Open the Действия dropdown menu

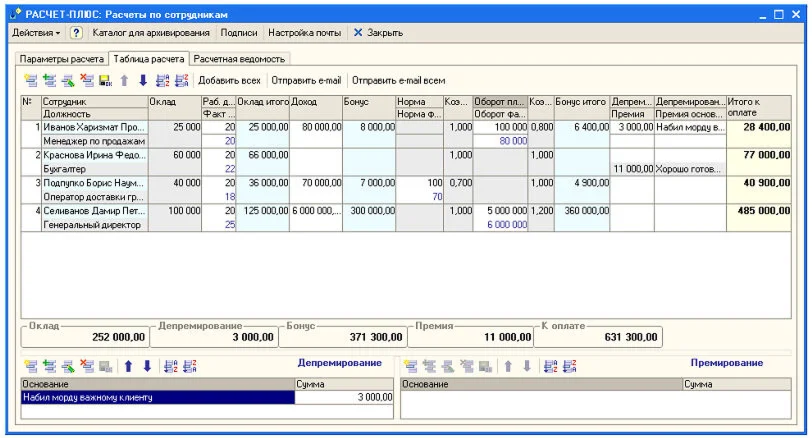36,33
